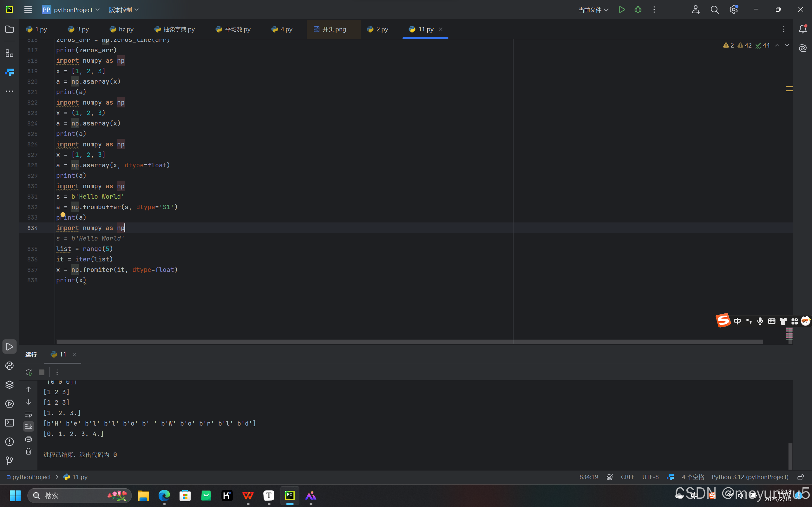Click the 834:19 caret position indicator

(588, 477)
